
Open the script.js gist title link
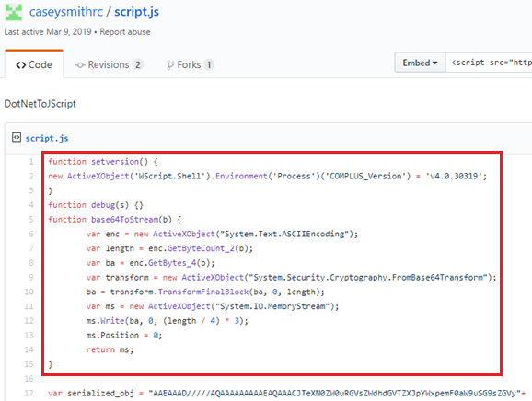click(x=136, y=12)
